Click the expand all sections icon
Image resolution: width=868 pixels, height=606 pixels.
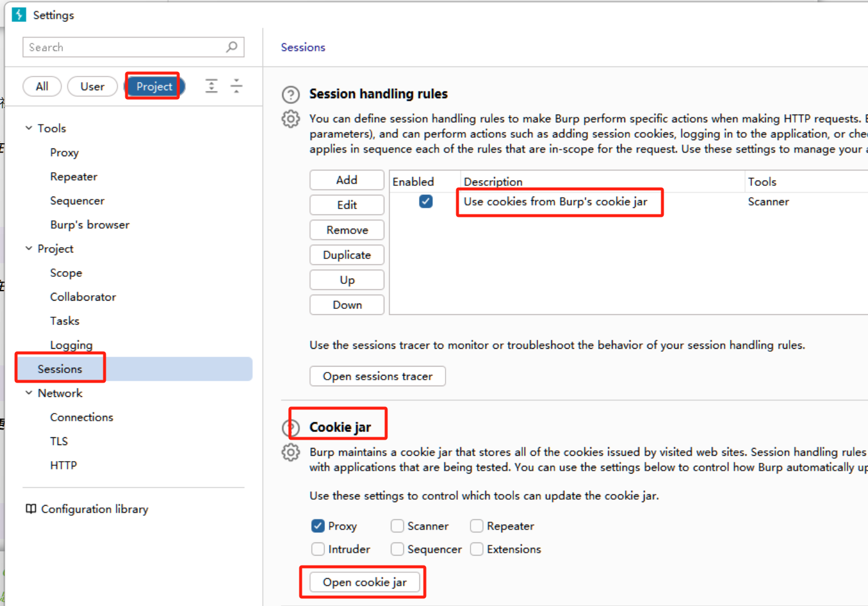click(x=212, y=86)
